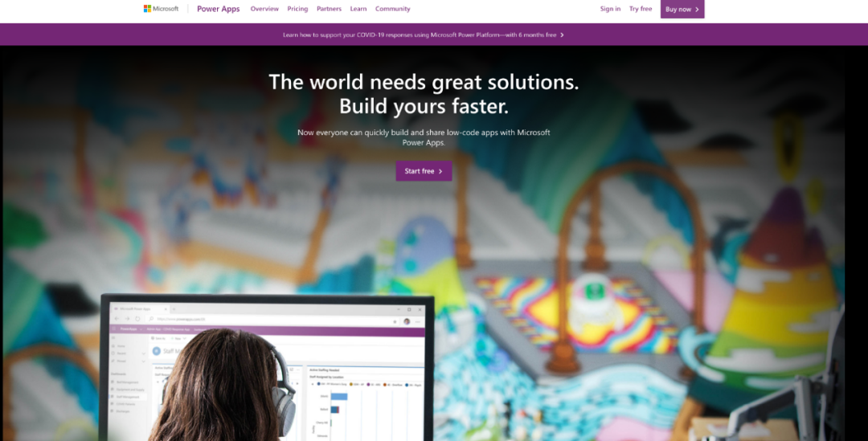Open the Community nav item
The image size is (868, 441).
(392, 9)
